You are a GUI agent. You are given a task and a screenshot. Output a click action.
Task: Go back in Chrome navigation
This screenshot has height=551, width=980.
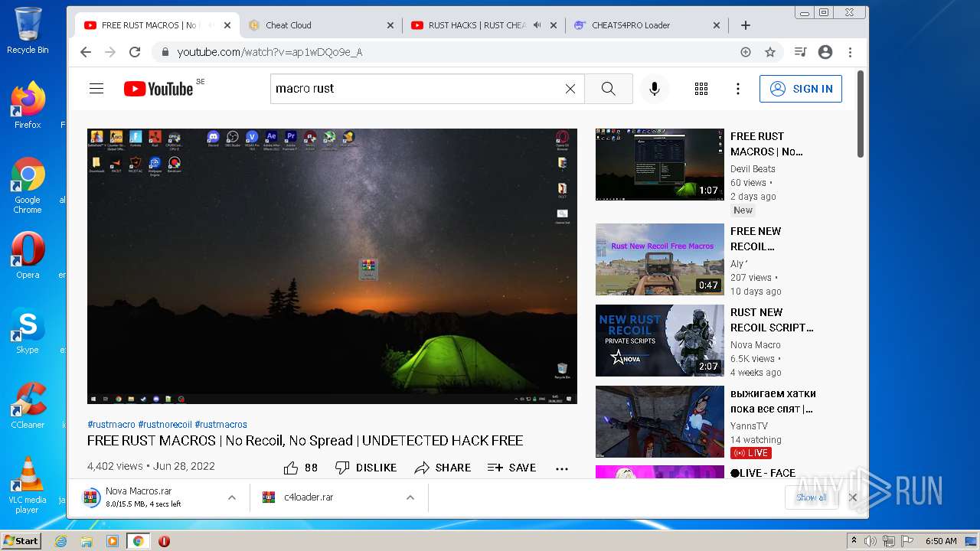click(86, 52)
